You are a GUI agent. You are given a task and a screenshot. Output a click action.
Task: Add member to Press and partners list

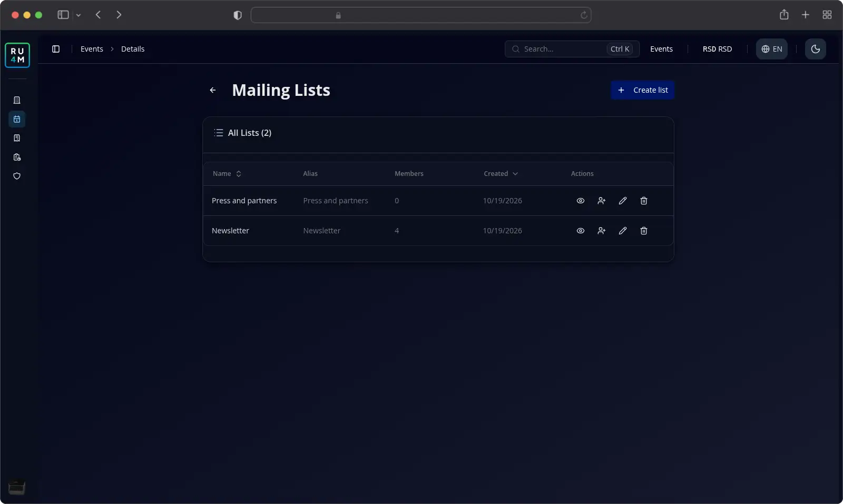(602, 201)
